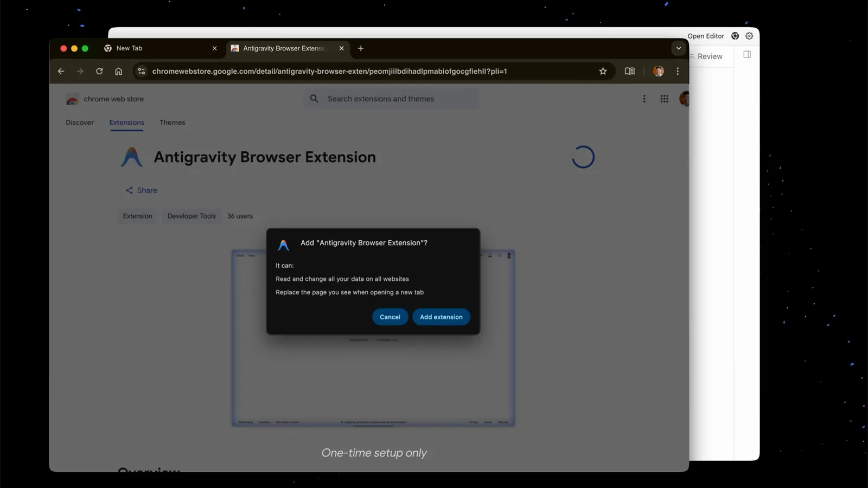
Task: Switch to the Themes tab
Action: [x=172, y=123]
